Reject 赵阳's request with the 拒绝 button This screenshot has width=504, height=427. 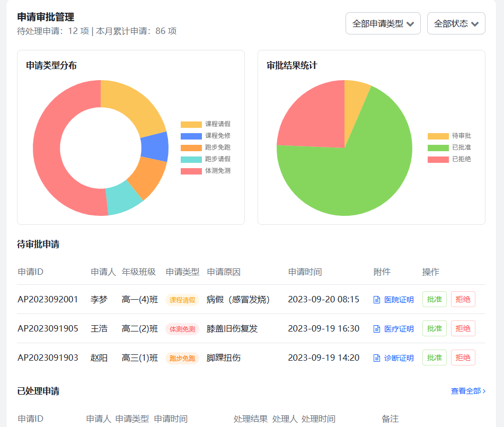tap(463, 358)
